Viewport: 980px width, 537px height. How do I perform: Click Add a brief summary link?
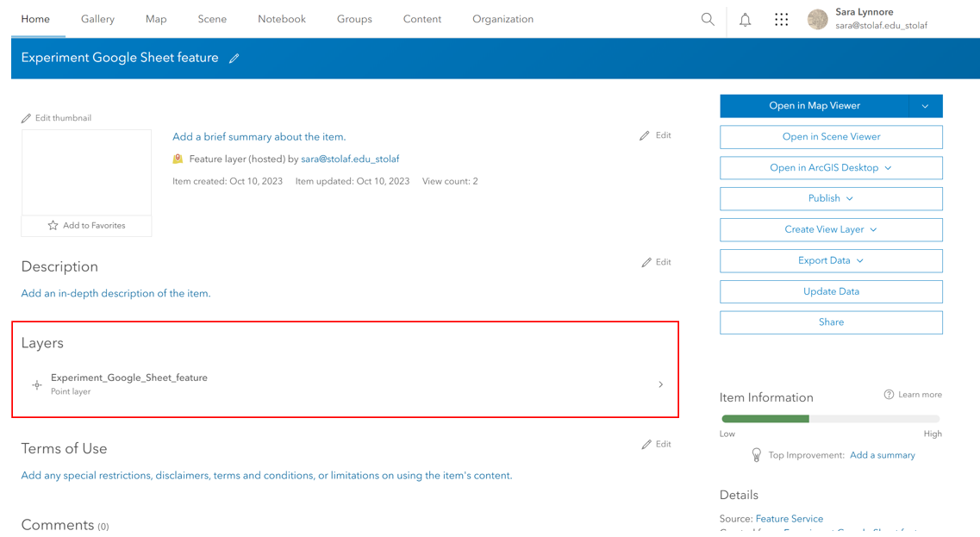259,136
